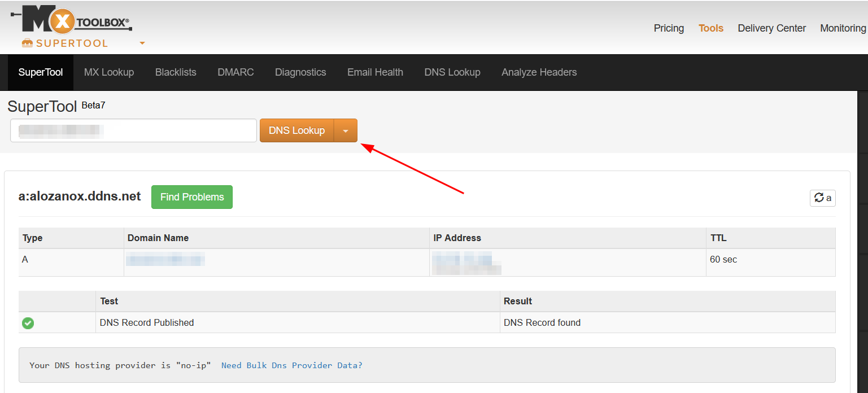Open the Monitoring menu item
This screenshot has height=393, width=868.
coord(843,28)
